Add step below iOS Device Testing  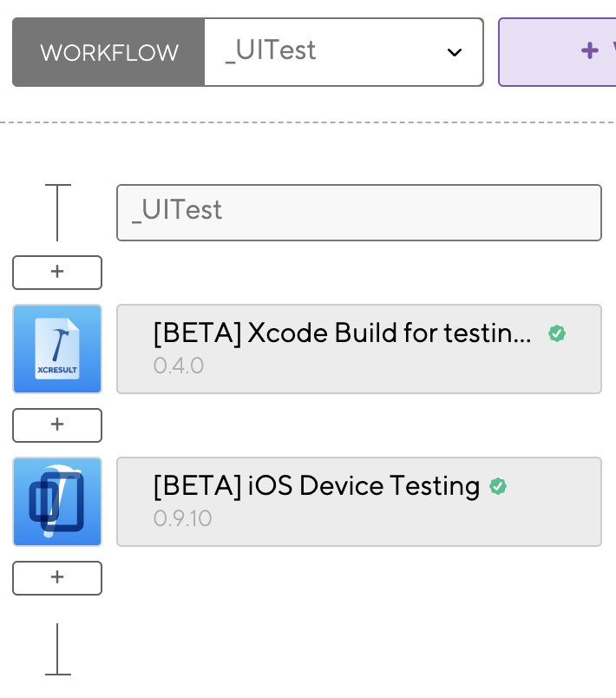pyautogui.click(x=57, y=578)
